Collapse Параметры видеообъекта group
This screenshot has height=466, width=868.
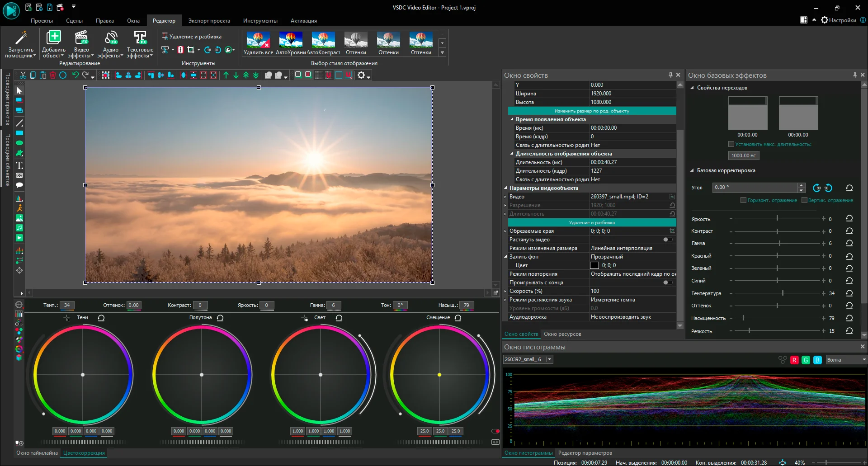[505, 188]
